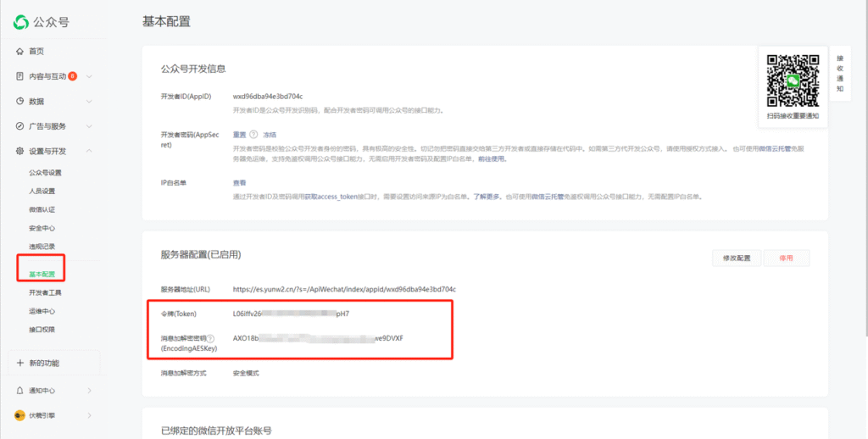Click the 数据 chart icon

click(x=20, y=102)
